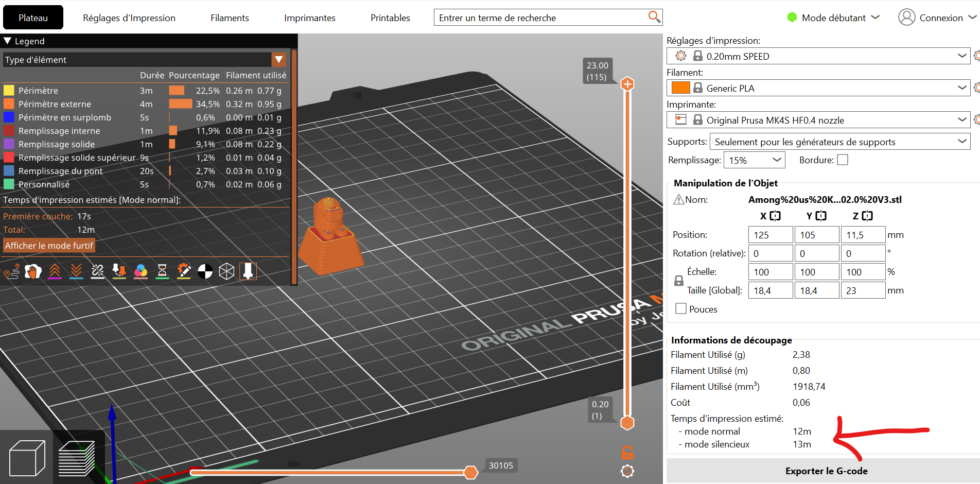Viewport: 980px width, 484px height.
Task: Click Exporter le G-code button
Action: [x=826, y=471]
